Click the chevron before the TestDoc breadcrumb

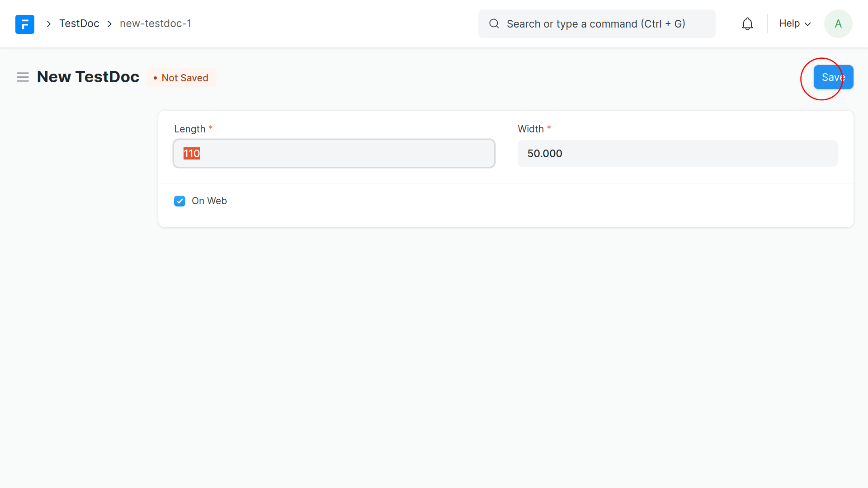pos(49,24)
